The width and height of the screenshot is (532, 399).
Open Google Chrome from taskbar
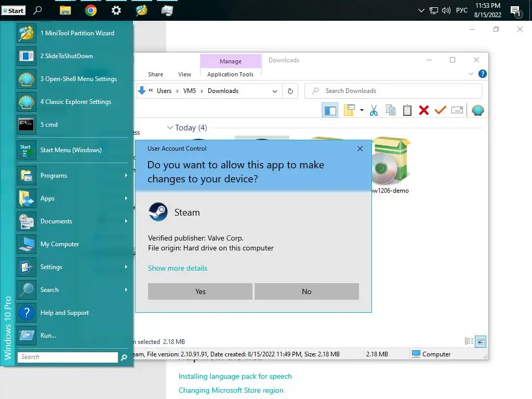pos(90,10)
